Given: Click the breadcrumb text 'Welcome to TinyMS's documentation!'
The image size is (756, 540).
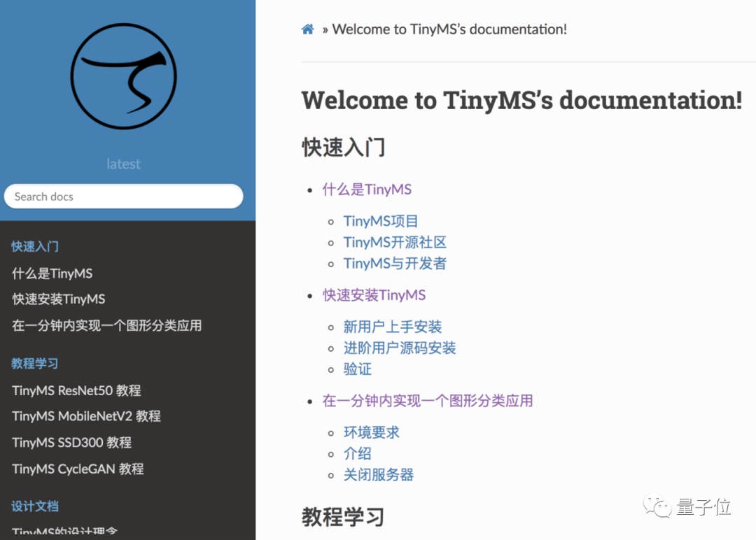Looking at the screenshot, I should pos(449,29).
